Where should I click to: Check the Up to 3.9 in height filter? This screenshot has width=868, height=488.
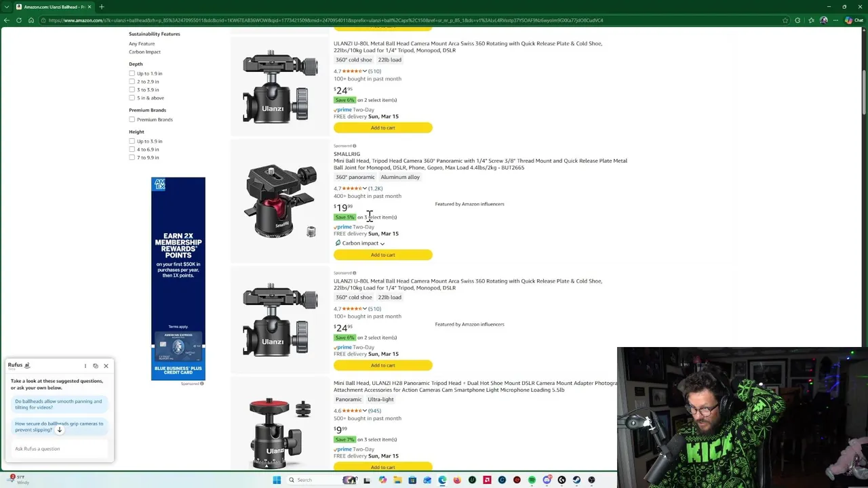pos(132,141)
